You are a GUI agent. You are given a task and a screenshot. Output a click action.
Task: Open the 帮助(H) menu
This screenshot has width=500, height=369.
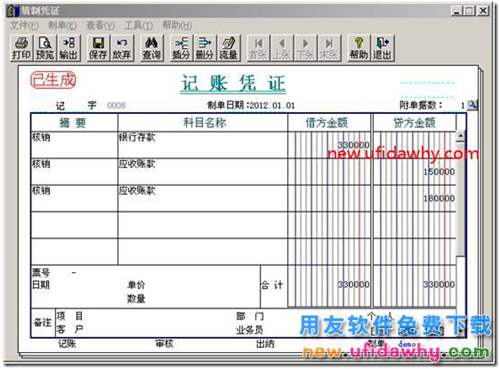coord(177,25)
